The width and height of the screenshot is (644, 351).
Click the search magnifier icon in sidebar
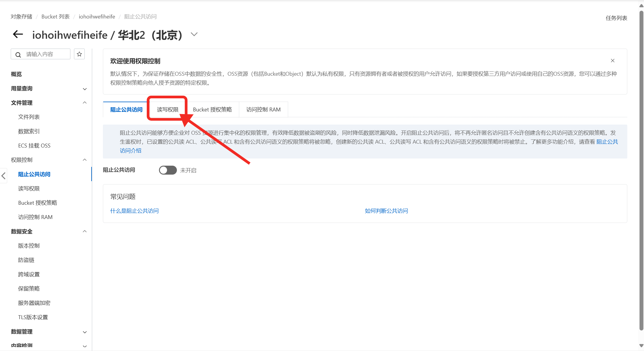tap(18, 55)
